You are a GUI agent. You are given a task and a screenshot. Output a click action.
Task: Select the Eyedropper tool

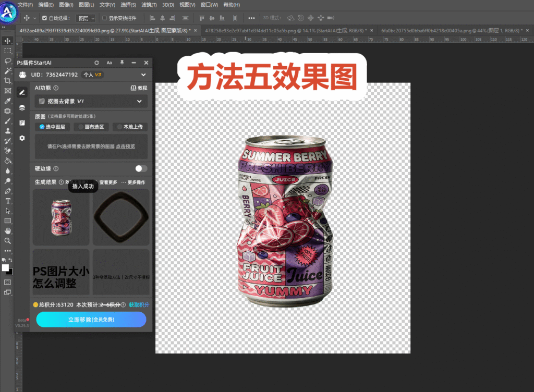coord(7,101)
